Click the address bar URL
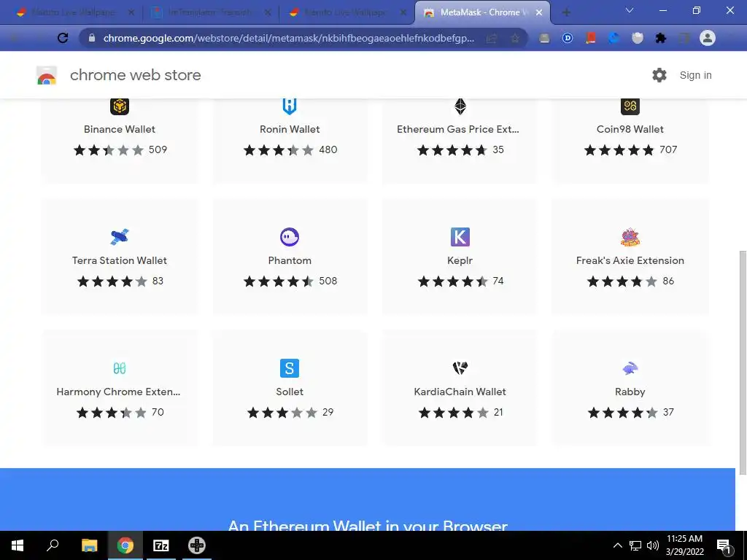The image size is (747, 560). (288, 38)
